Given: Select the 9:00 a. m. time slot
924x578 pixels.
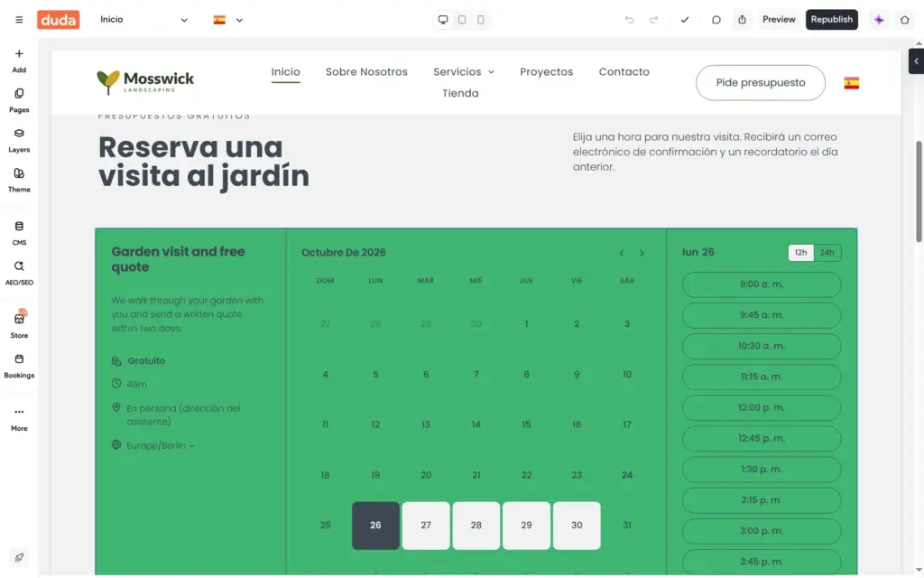Looking at the screenshot, I should click(x=762, y=284).
